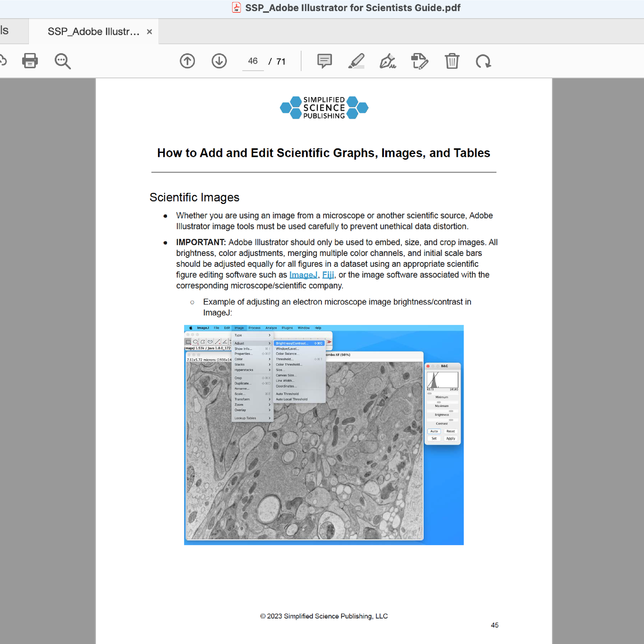Click the 'Scientific Images' heading
The height and width of the screenshot is (644, 644).
[194, 197]
